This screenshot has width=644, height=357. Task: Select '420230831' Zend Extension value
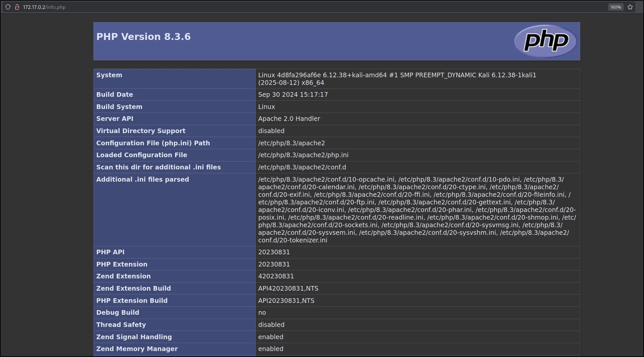coord(276,276)
